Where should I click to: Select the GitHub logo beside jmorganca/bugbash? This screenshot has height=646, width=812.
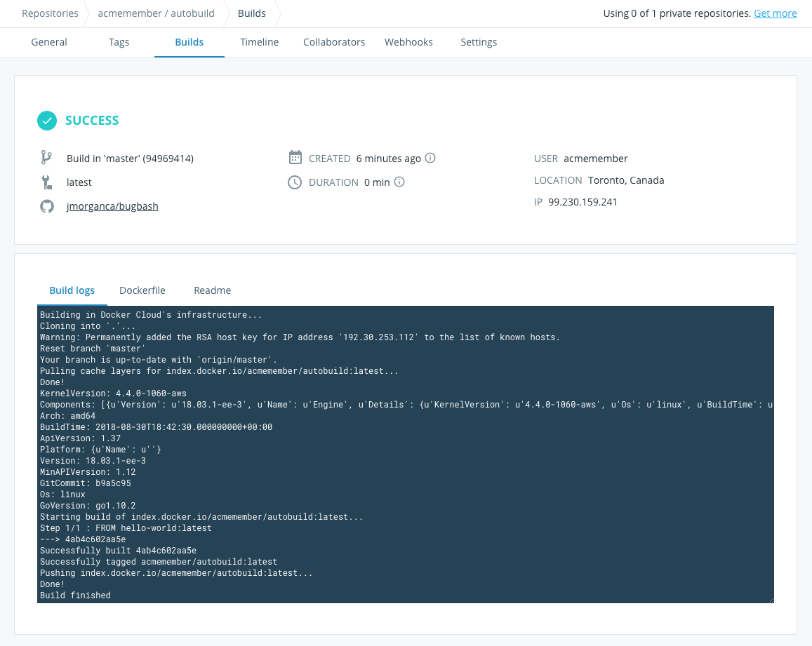(x=47, y=206)
